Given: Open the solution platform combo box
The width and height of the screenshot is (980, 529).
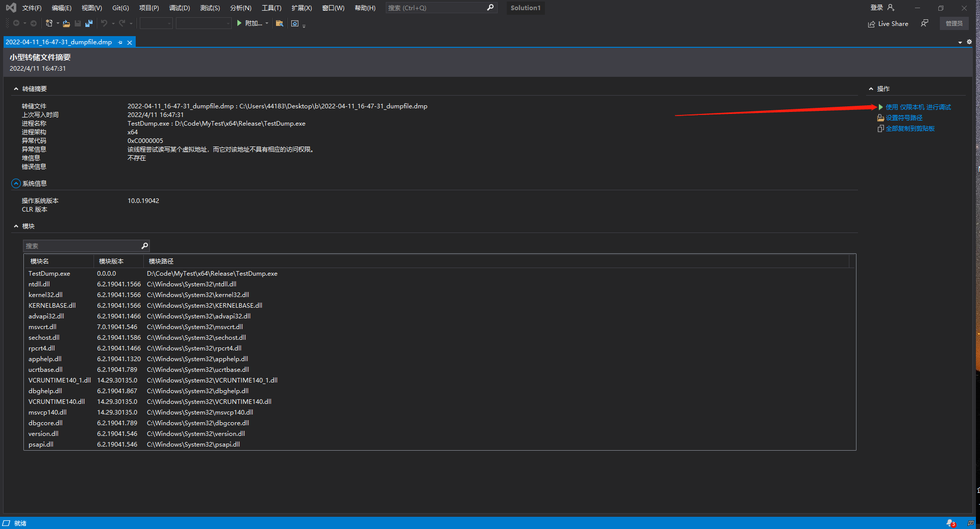Looking at the screenshot, I should 204,23.
